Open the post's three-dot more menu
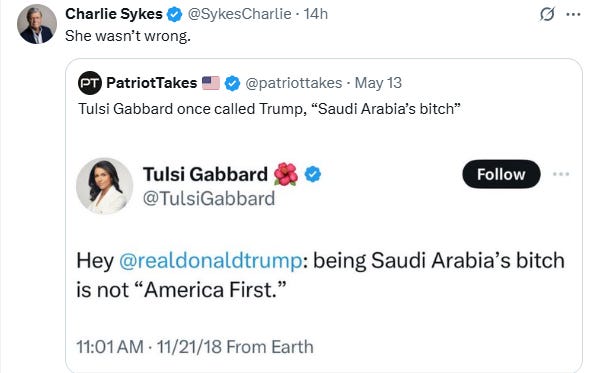 click(573, 15)
